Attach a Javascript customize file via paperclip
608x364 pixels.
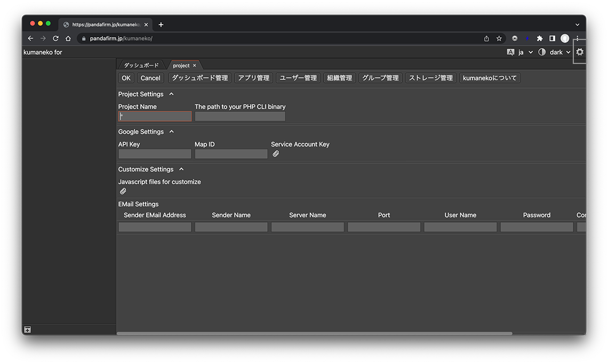[123, 191]
